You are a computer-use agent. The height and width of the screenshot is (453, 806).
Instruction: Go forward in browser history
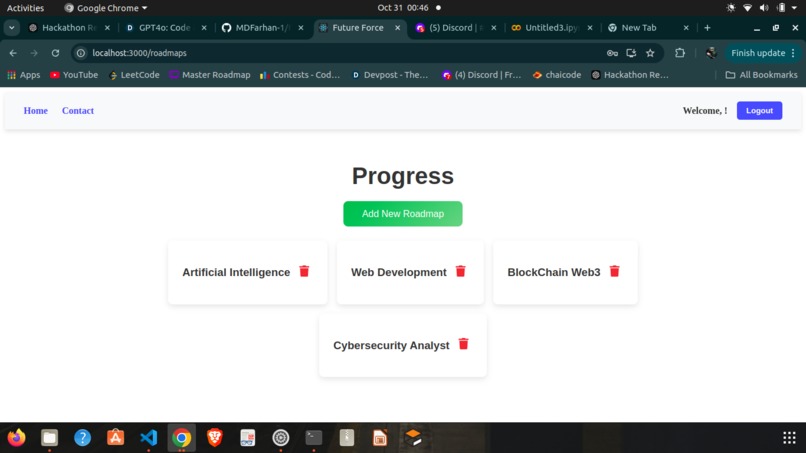pyautogui.click(x=34, y=53)
